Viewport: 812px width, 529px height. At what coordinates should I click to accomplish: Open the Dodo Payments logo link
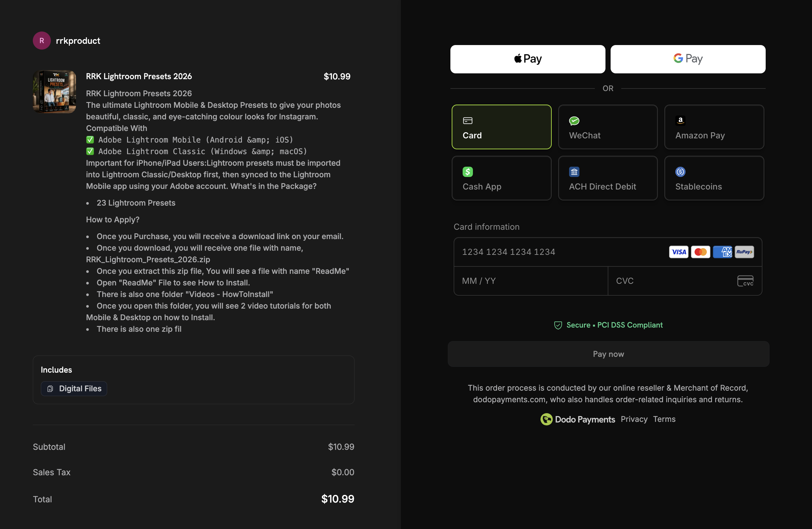(577, 419)
